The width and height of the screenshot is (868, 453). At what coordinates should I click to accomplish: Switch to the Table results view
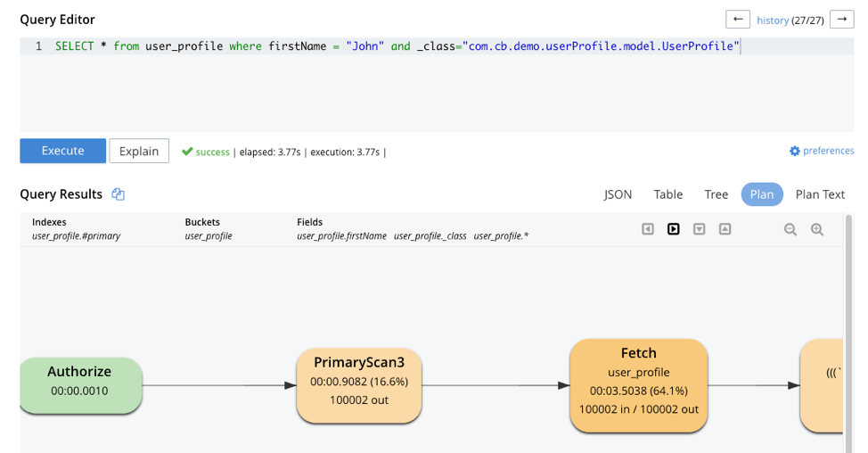coord(668,194)
